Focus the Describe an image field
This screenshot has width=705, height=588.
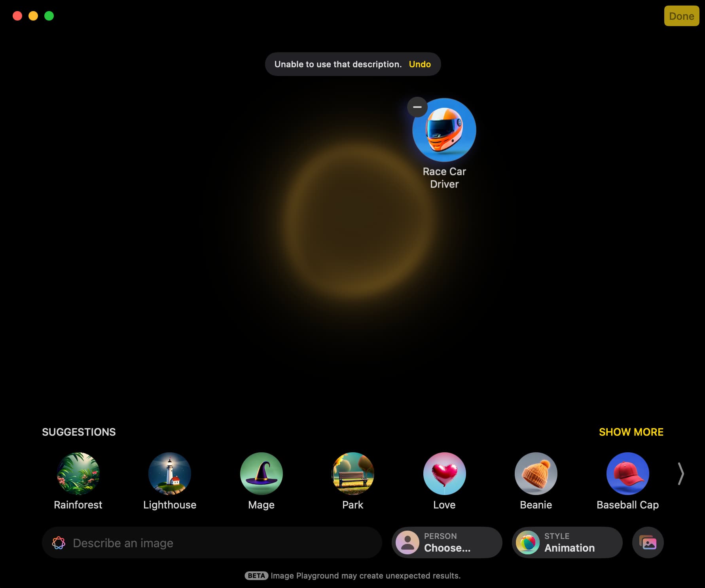[x=212, y=542]
